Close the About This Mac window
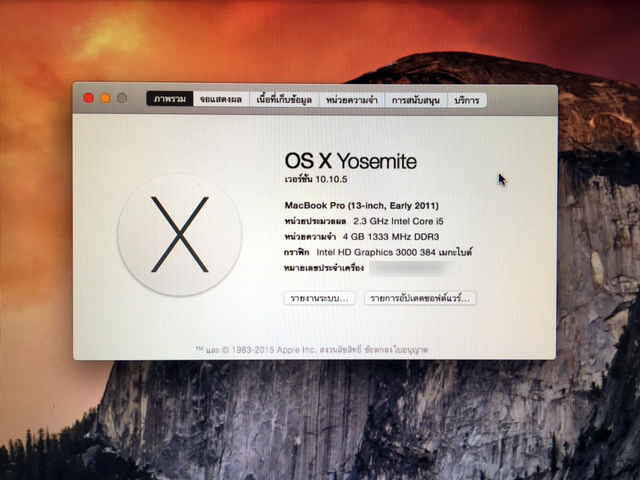Screen dimensions: 640x480 (89, 98)
